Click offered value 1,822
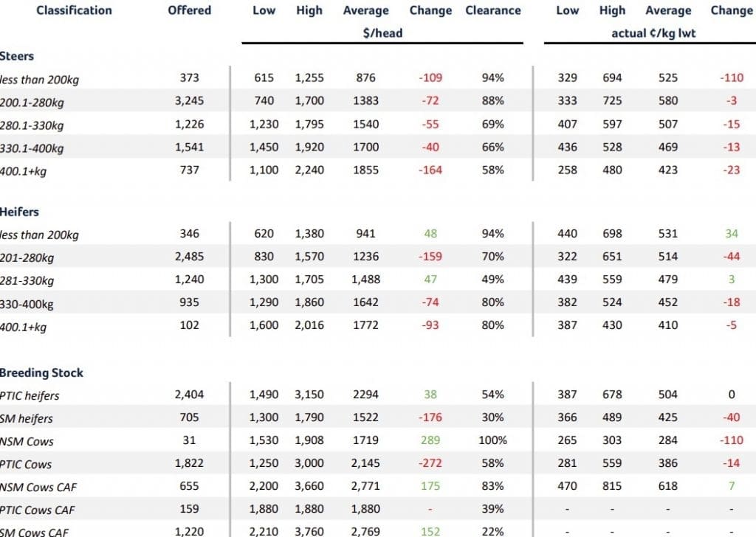This screenshot has width=756, height=537. (x=190, y=463)
